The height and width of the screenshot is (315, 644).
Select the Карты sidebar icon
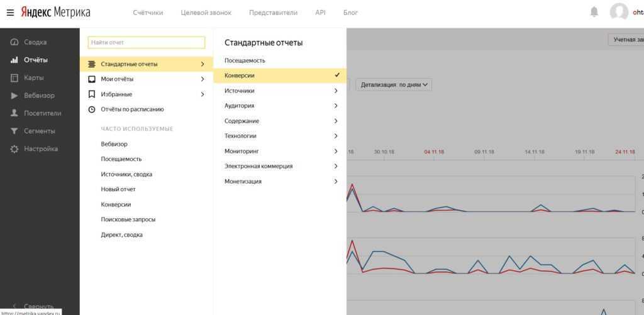tap(14, 78)
